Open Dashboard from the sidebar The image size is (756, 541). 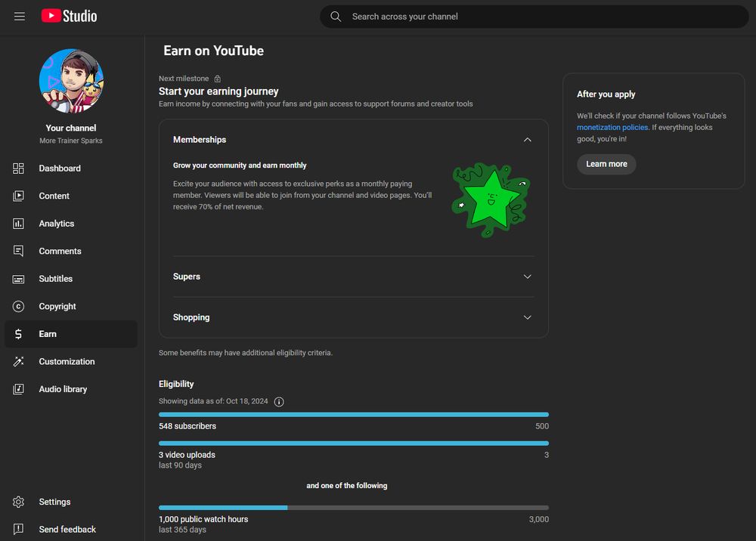click(x=71, y=168)
